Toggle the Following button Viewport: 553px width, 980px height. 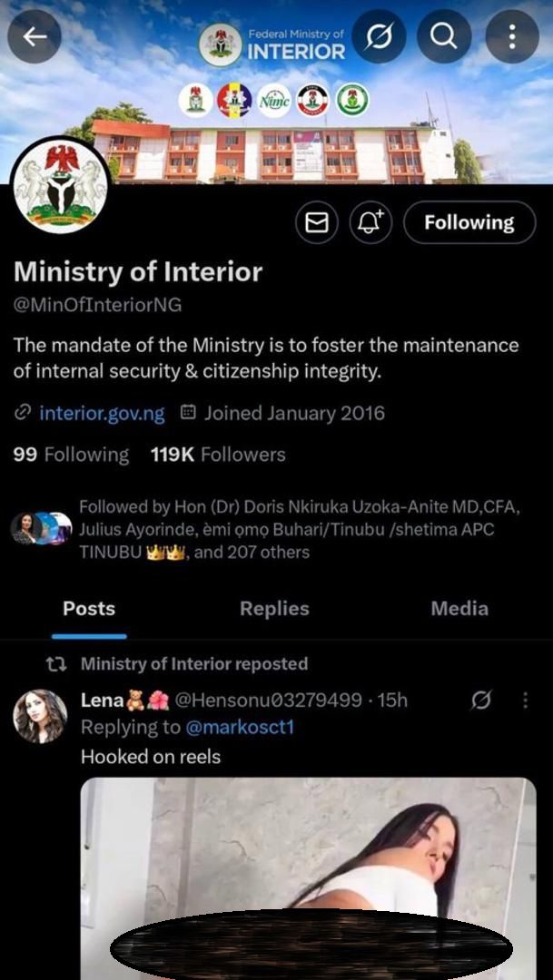(x=469, y=222)
